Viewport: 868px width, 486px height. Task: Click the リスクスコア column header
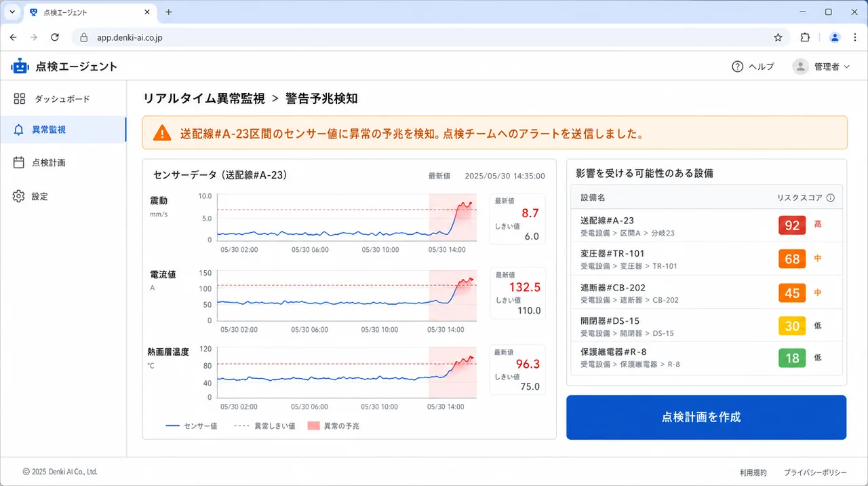pyautogui.click(x=800, y=198)
